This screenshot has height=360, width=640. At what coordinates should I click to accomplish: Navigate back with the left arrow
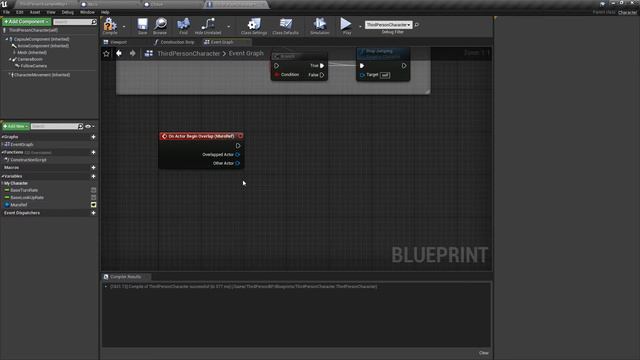[119, 53]
